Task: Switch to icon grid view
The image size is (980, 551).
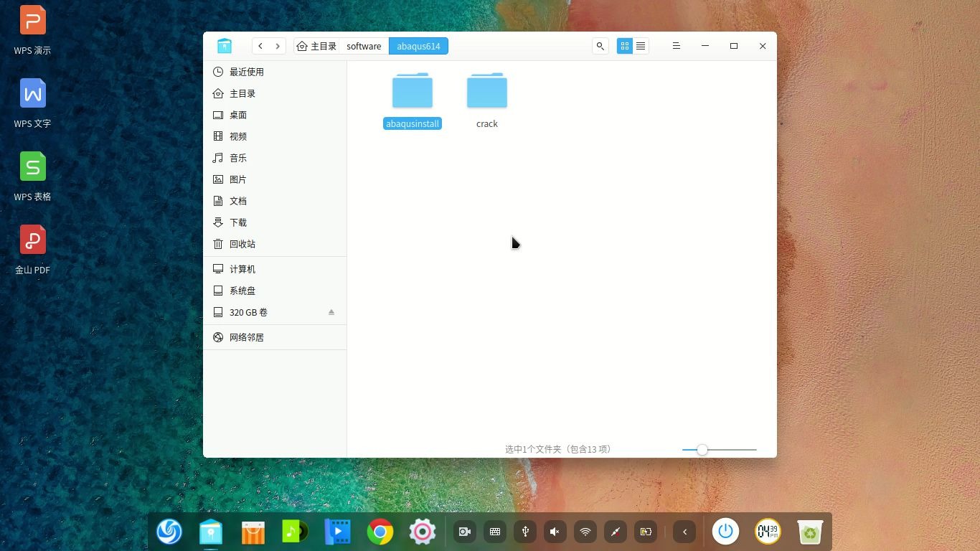Action: pyautogui.click(x=625, y=46)
